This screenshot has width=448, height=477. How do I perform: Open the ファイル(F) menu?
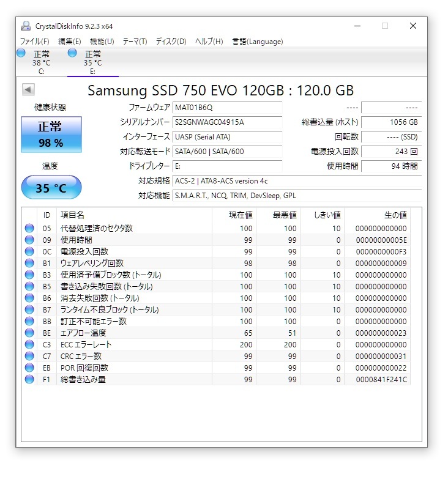35,42
